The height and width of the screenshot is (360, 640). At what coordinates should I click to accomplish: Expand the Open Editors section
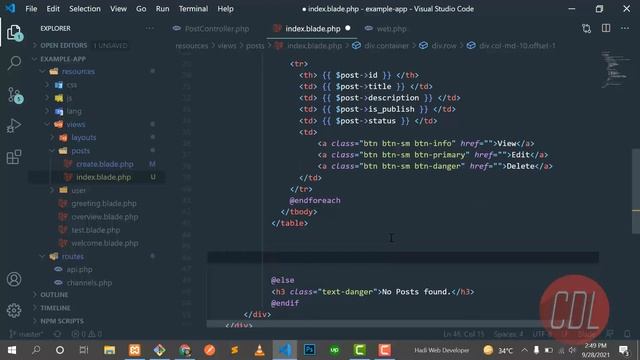pyautogui.click(x=64, y=45)
